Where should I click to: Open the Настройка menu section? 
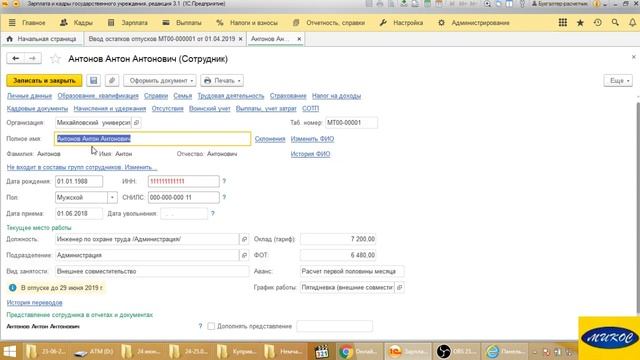click(x=401, y=23)
